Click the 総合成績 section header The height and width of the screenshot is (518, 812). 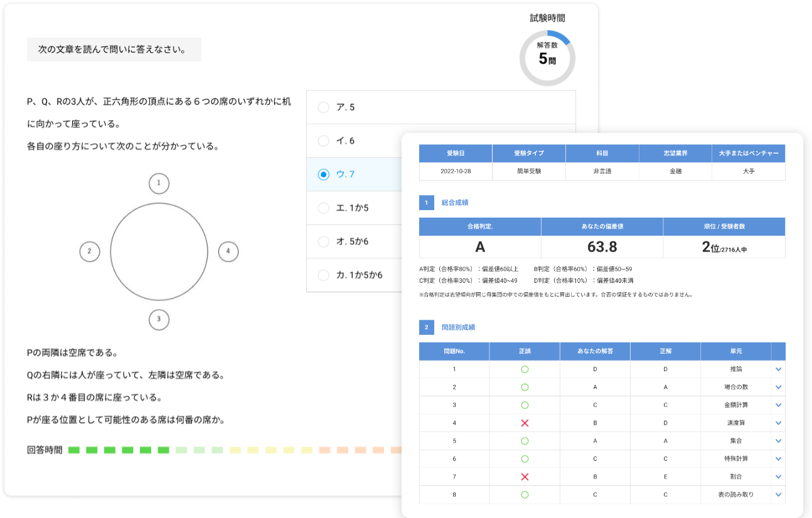(455, 203)
